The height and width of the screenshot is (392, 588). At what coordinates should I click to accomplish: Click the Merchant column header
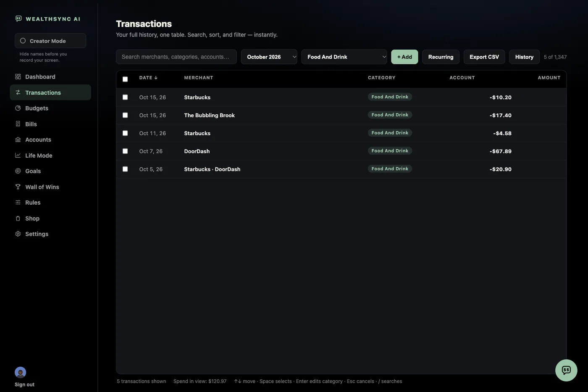(x=199, y=78)
